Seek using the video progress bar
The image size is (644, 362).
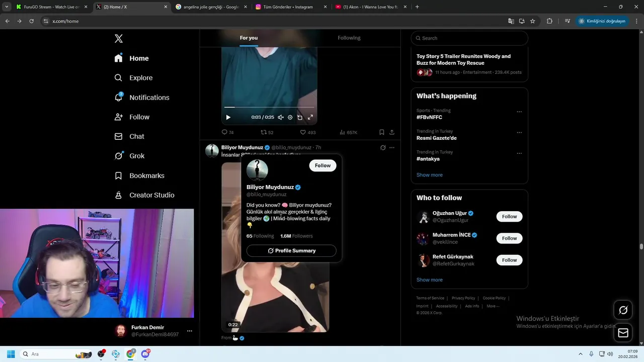pos(269,107)
